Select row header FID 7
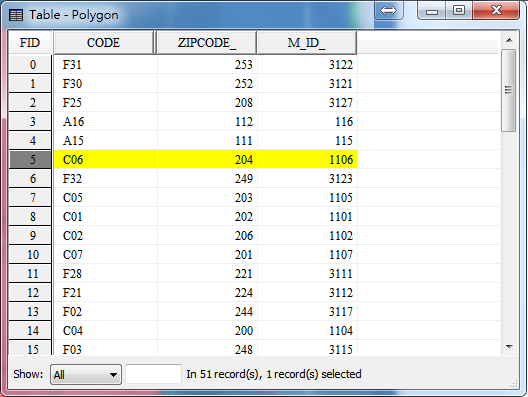The image size is (528, 397). [30, 197]
